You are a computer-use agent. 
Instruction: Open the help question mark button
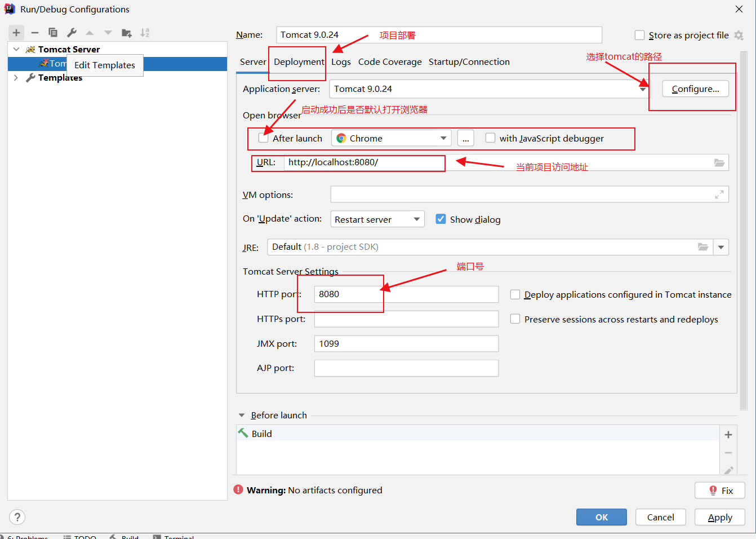pyautogui.click(x=17, y=517)
